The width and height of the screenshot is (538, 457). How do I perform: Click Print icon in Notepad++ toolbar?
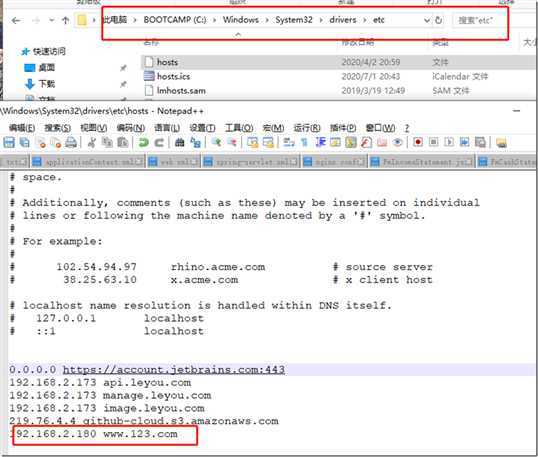tap(71, 142)
